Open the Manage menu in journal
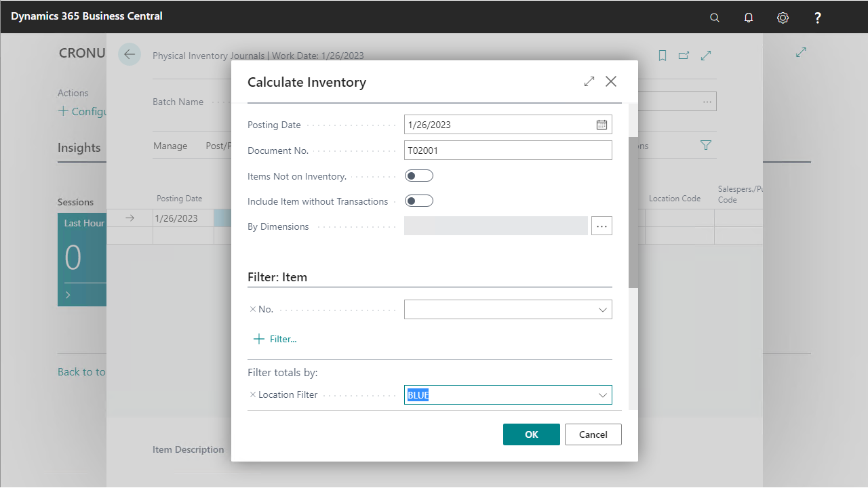 [170, 146]
